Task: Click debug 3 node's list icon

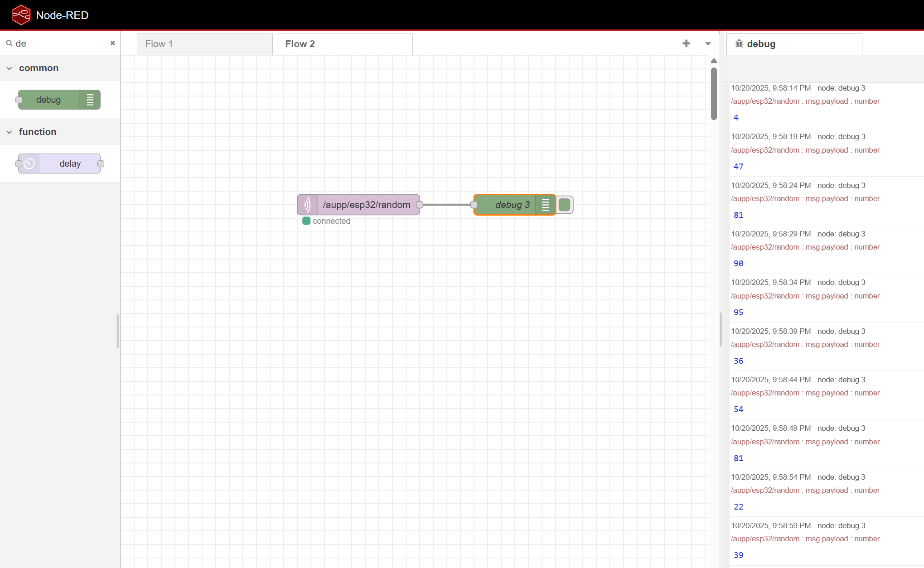Action: click(x=545, y=205)
